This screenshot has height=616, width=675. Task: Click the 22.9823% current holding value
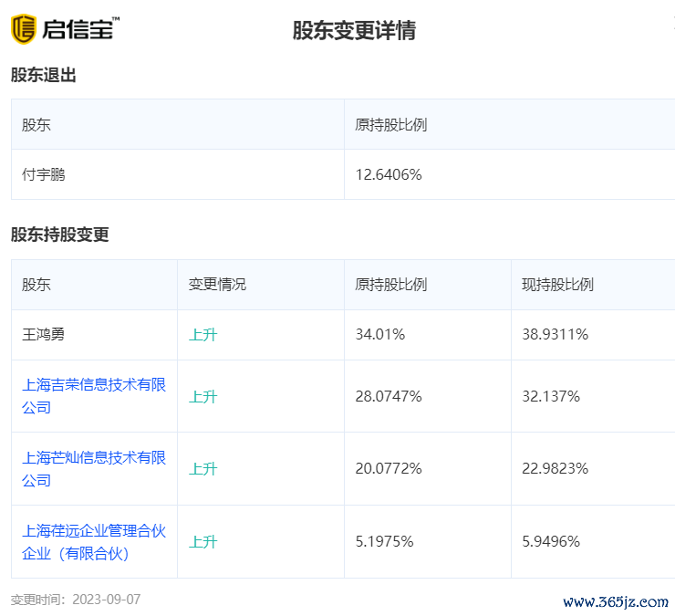(x=555, y=469)
